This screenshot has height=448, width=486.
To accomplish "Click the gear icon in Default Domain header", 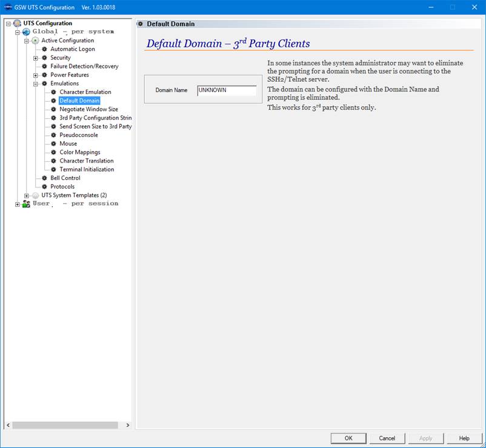I will [x=141, y=24].
